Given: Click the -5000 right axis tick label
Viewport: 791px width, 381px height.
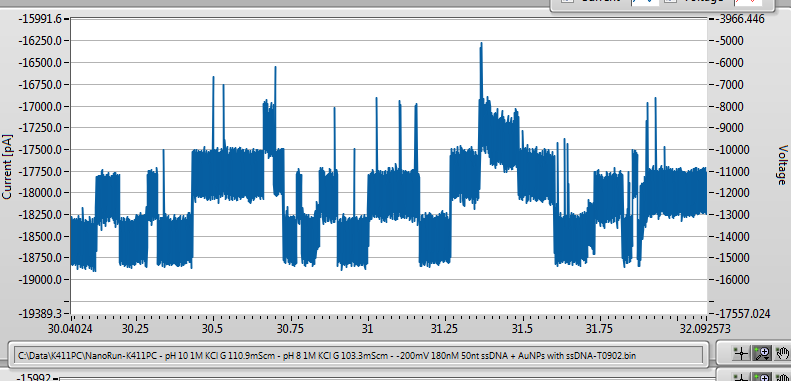Looking at the screenshot, I should pyautogui.click(x=730, y=40).
